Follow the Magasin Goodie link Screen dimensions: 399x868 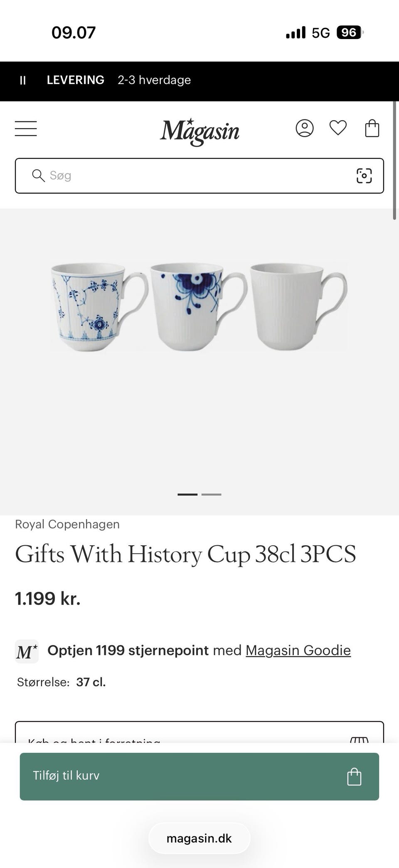pos(298,650)
